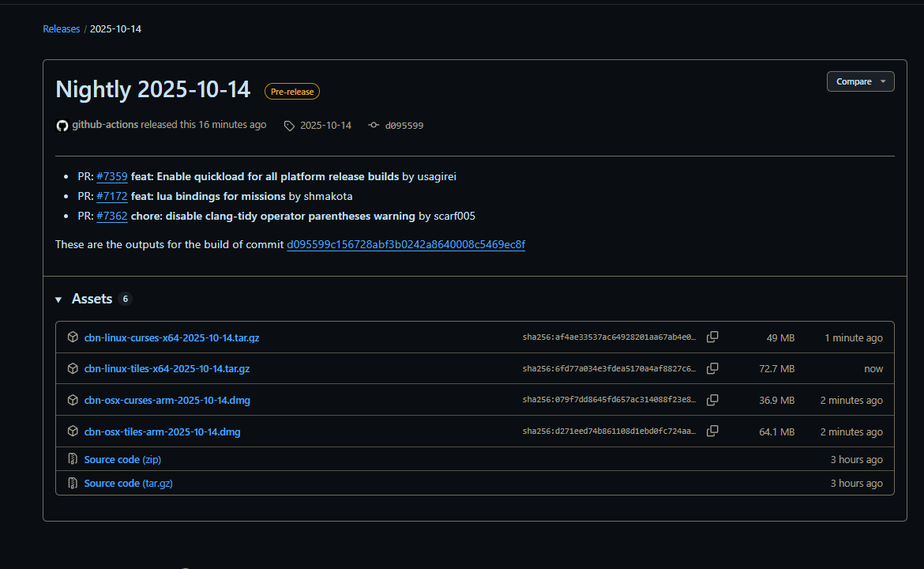
Task: Download cbn-linux-curses-x64-2025-10-14.tar.gz
Action: (x=171, y=338)
